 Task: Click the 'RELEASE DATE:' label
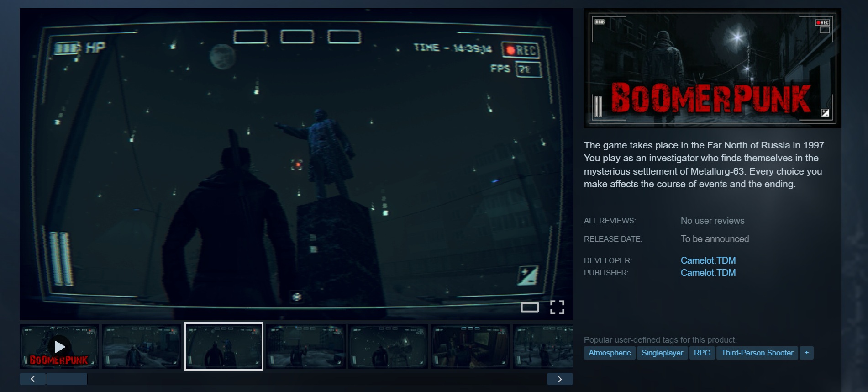613,239
